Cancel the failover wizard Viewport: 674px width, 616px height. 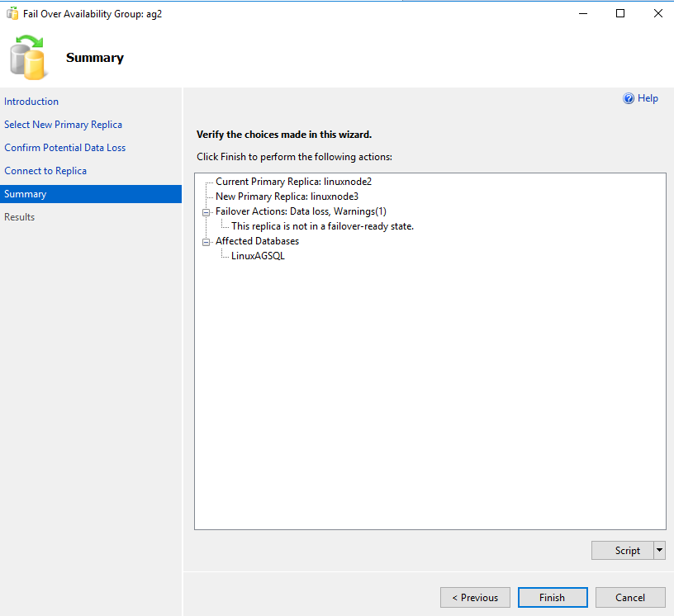630,598
